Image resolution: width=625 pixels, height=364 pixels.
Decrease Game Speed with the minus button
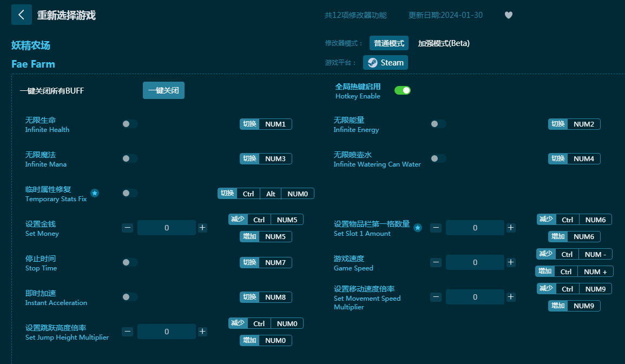coord(436,262)
